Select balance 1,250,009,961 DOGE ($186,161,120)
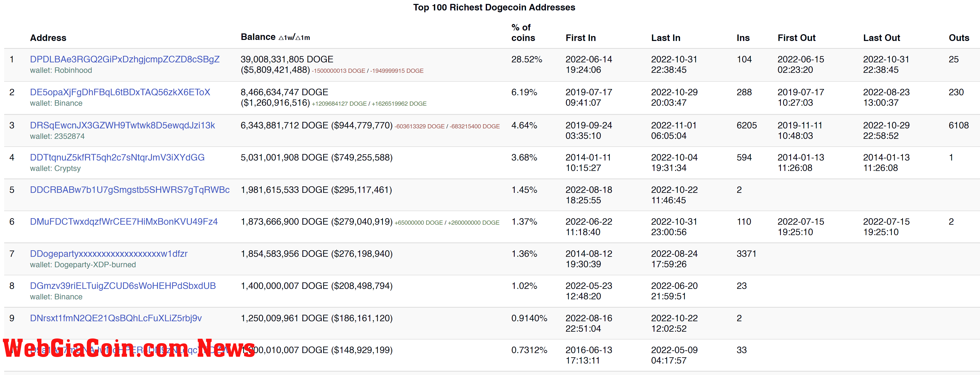The width and height of the screenshot is (980, 375). (x=316, y=318)
